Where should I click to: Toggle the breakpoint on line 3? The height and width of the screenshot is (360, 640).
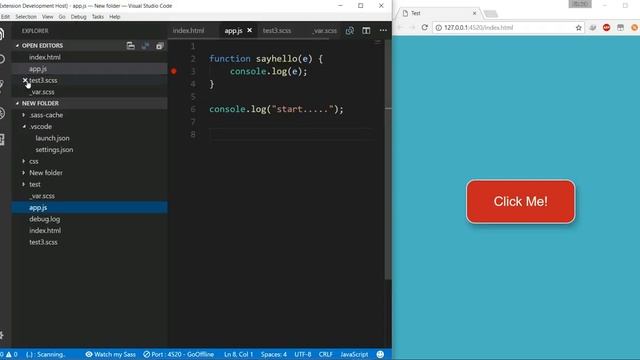[x=174, y=71]
